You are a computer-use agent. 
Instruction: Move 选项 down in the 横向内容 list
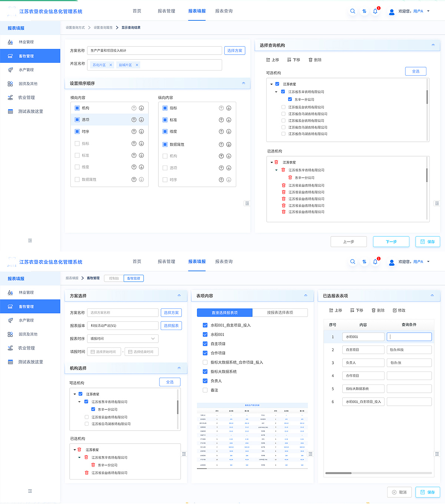click(141, 120)
